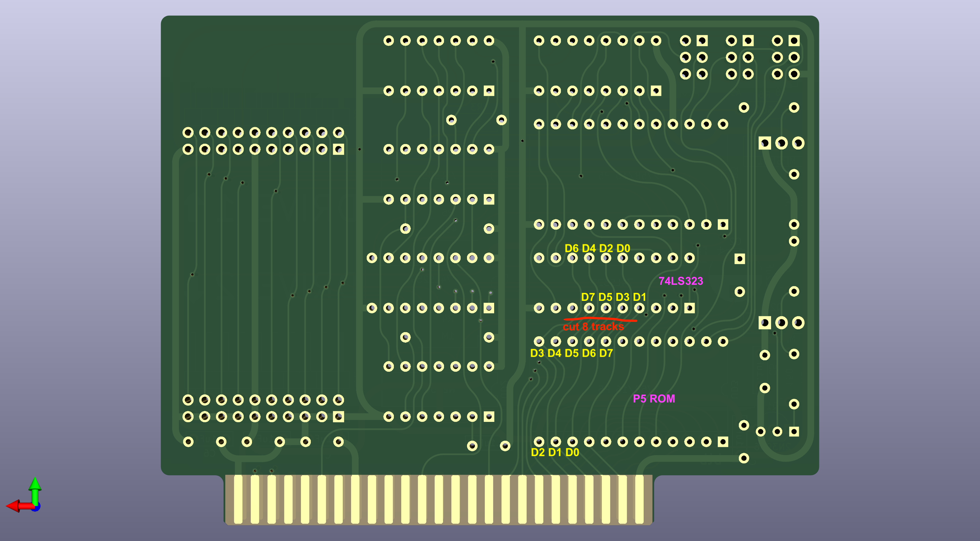The image size is (980, 541).
Task: Click the square pad at top-right board corner
Action: (794, 40)
